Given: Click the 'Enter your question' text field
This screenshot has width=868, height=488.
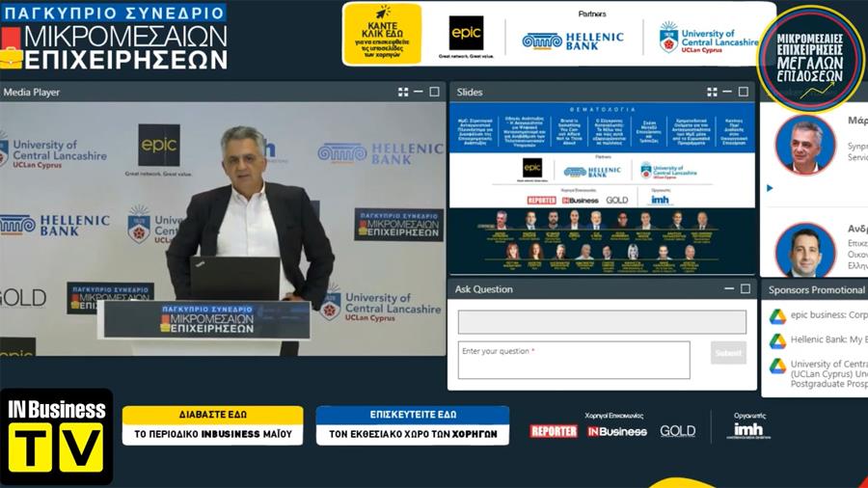Looking at the screenshot, I should click(574, 360).
